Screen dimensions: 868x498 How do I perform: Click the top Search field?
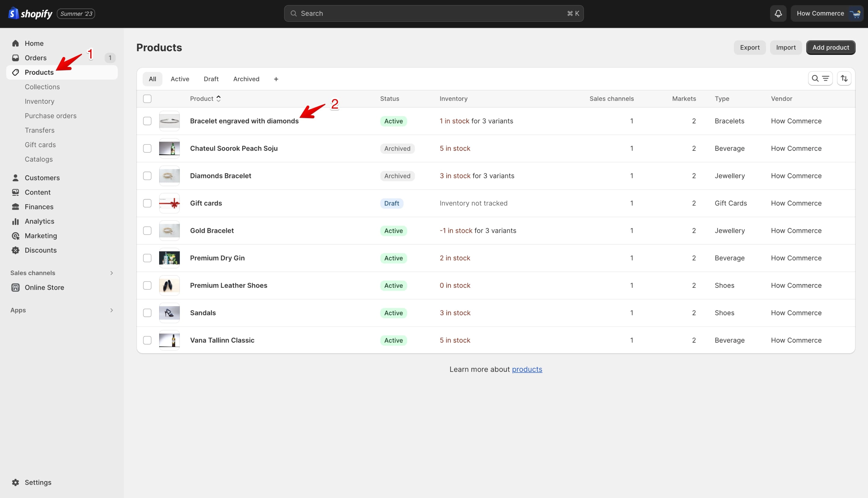(x=434, y=13)
